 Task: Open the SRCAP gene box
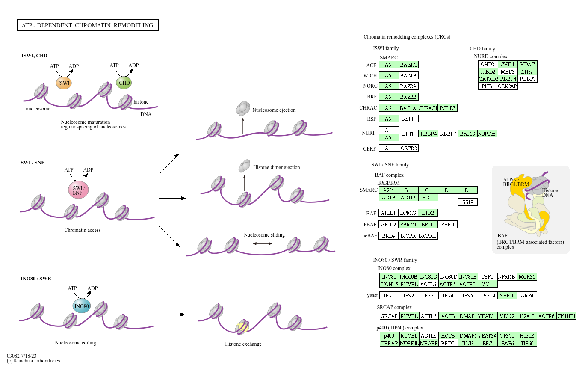[390, 316]
